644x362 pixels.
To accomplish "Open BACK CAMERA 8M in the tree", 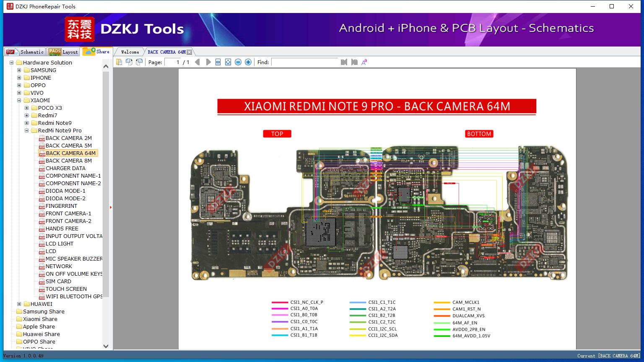I will pos(69,160).
